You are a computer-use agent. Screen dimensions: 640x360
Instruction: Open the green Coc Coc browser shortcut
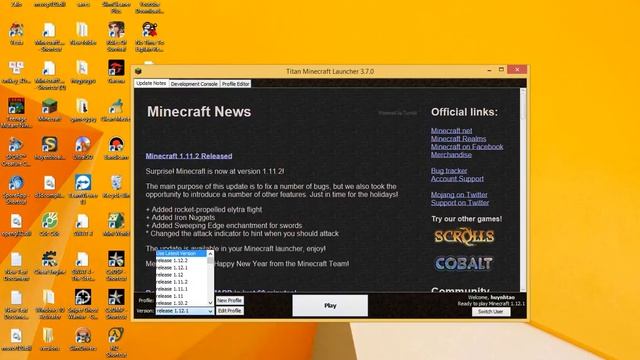click(49, 224)
